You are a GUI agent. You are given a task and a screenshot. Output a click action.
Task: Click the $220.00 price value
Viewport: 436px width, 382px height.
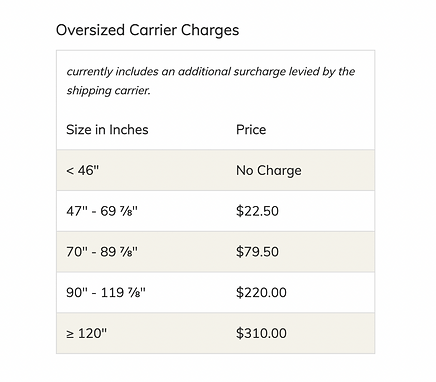pyautogui.click(x=261, y=292)
